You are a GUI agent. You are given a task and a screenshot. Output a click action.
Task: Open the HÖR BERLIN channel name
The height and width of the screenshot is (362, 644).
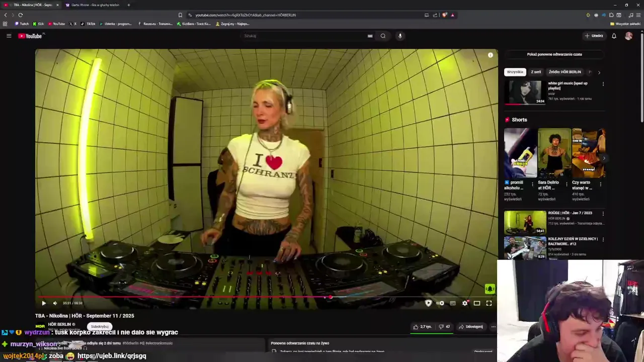coord(59,324)
